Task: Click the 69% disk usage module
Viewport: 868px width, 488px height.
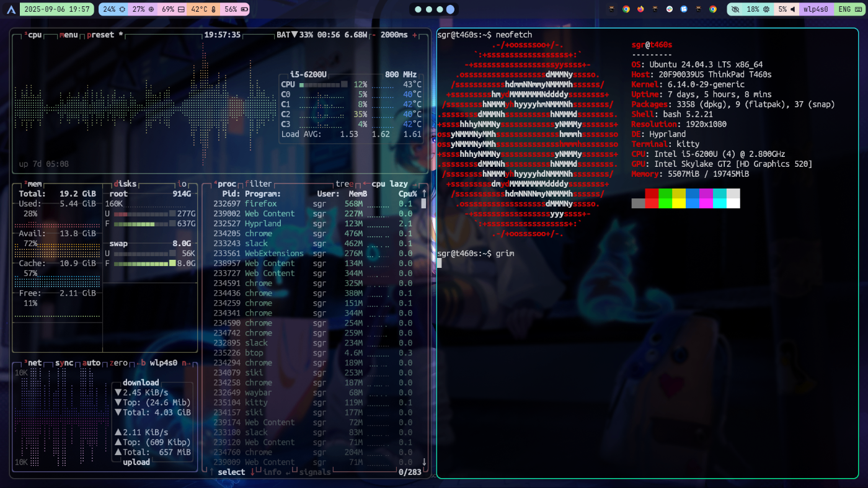Action: pyautogui.click(x=173, y=9)
